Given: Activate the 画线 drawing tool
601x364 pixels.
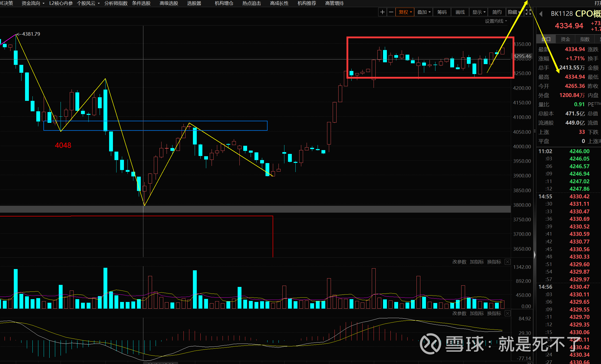Looking at the screenshot, I should tap(460, 12).
